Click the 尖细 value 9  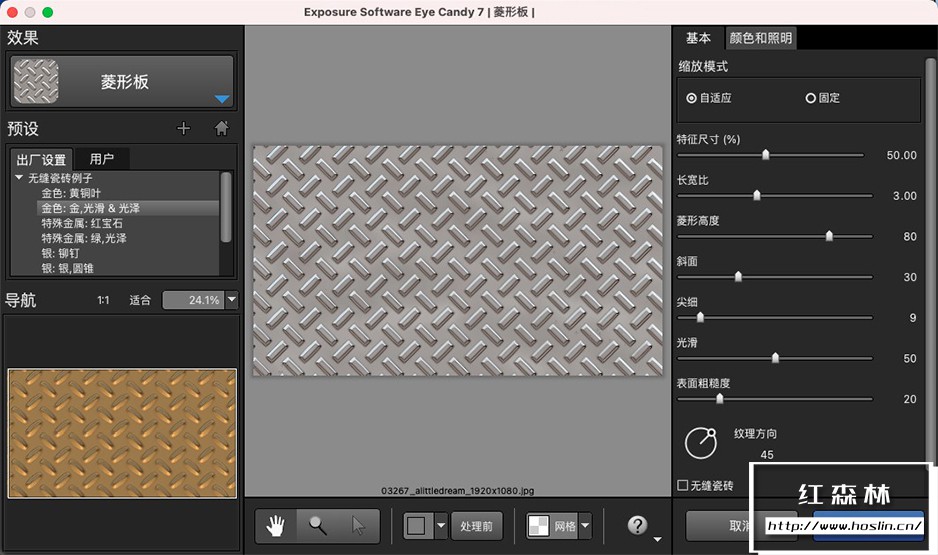[913, 318]
